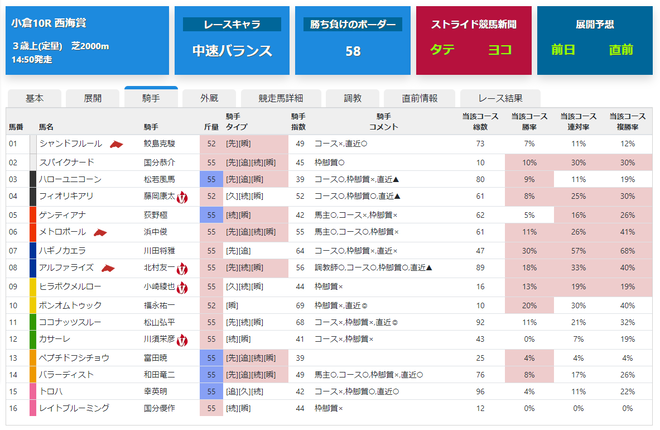Click the 当該コース勝率 column header

tap(529, 122)
